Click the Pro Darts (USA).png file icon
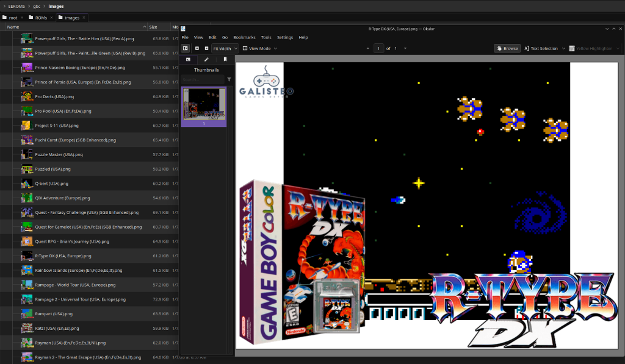 pos(27,96)
